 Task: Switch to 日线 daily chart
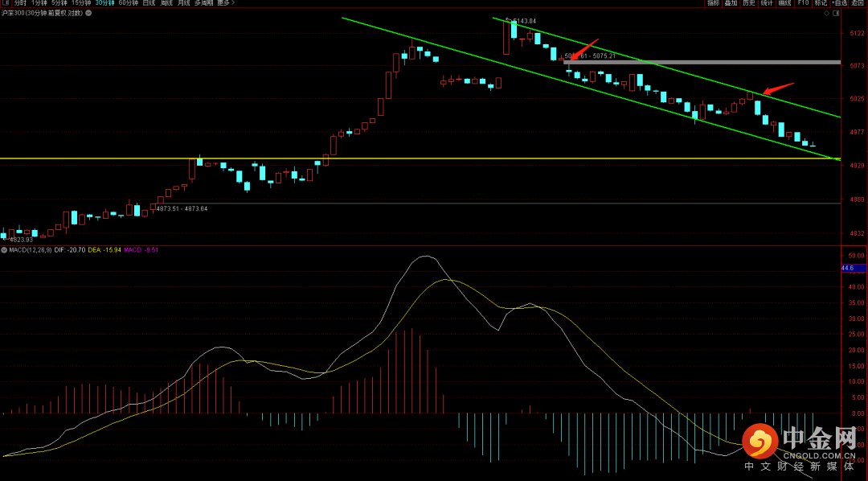[149, 3]
